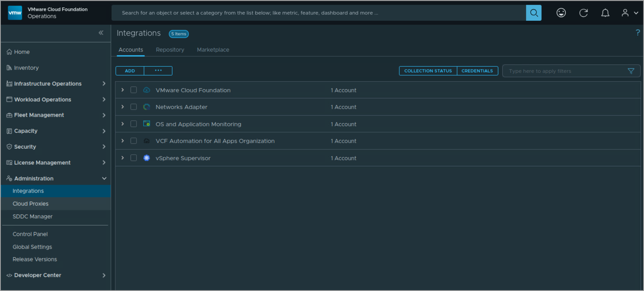Click vSphere Supervisor '1 Account' text
Viewport: 644px width, 291px height.
343,158
